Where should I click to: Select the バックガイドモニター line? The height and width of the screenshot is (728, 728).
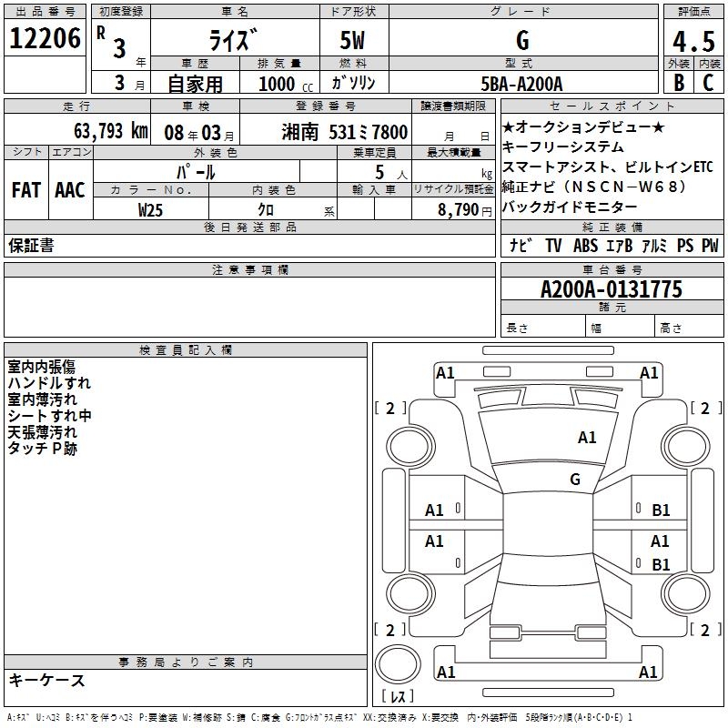point(570,207)
